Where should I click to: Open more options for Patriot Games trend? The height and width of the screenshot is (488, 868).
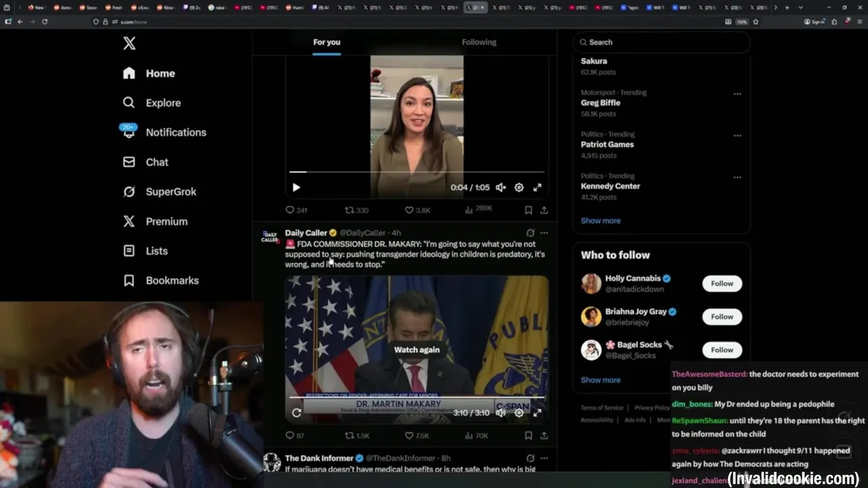point(737,135)
